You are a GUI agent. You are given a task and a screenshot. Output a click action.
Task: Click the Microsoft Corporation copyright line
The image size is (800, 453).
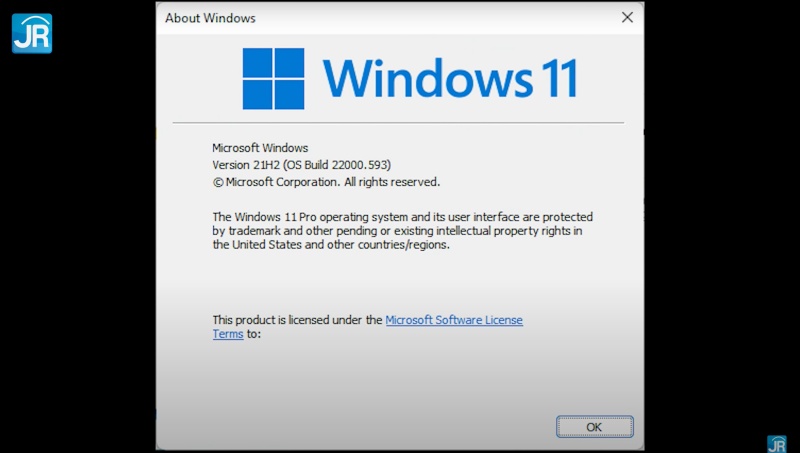[x=326, y=182]
